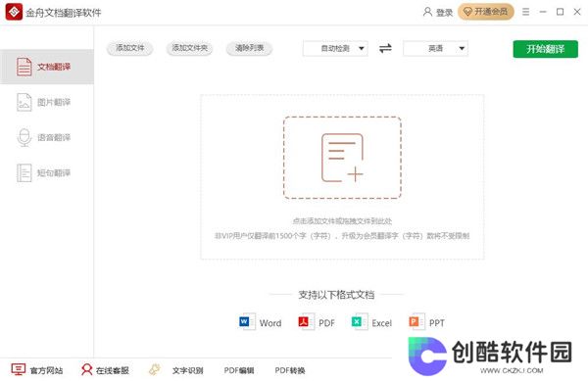Click the Excel format icon
Viewport: 588px width, 381px height.
pos(360,322)
